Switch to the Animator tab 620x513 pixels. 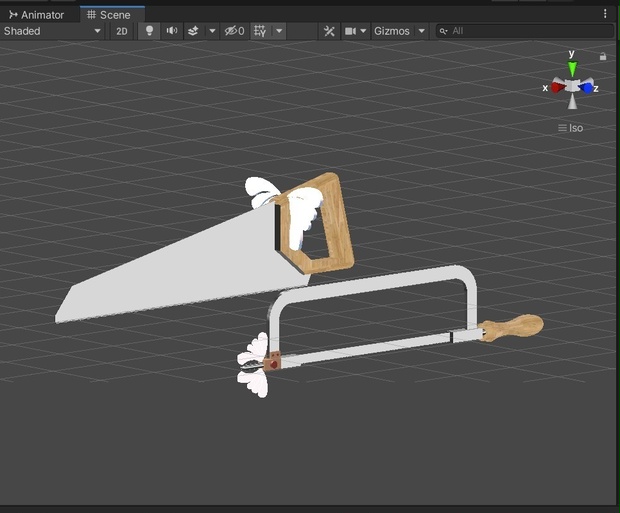coord(36,15)
